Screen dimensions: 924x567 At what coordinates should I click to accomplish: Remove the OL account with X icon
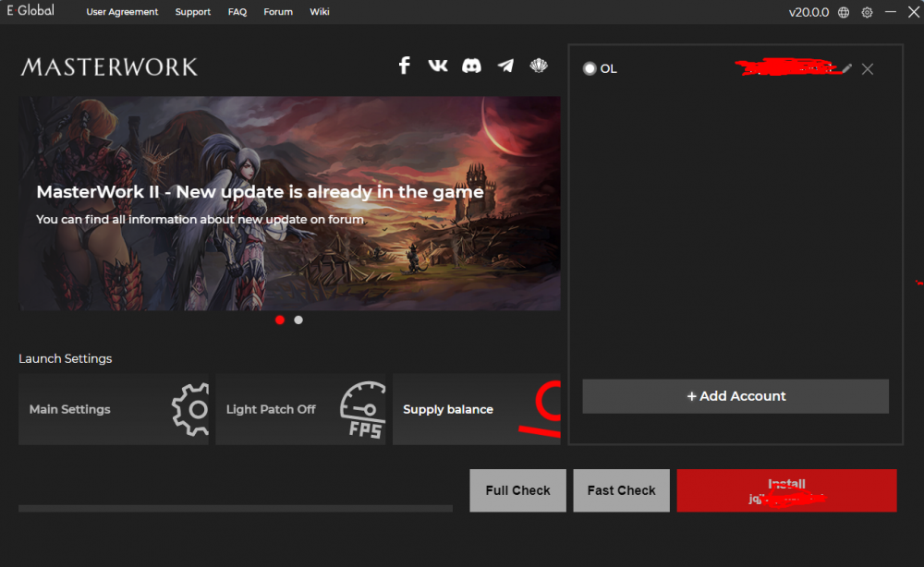(x=867, y=69)
